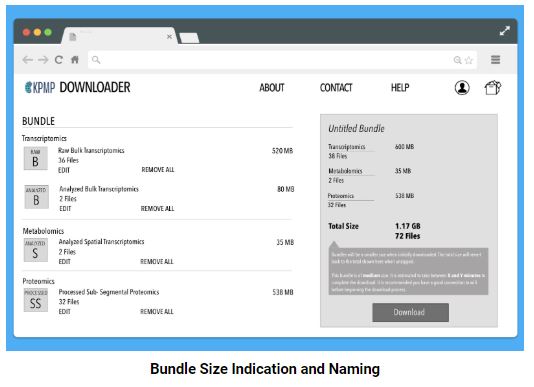
Task: Click the Analyzed S spatial tile
Action: tap(35, 250)
